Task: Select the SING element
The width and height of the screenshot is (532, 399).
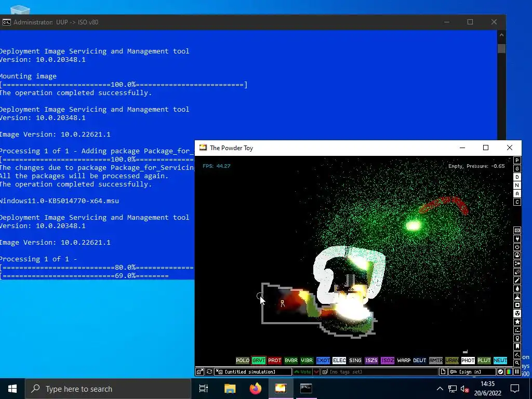Action: 355,361
